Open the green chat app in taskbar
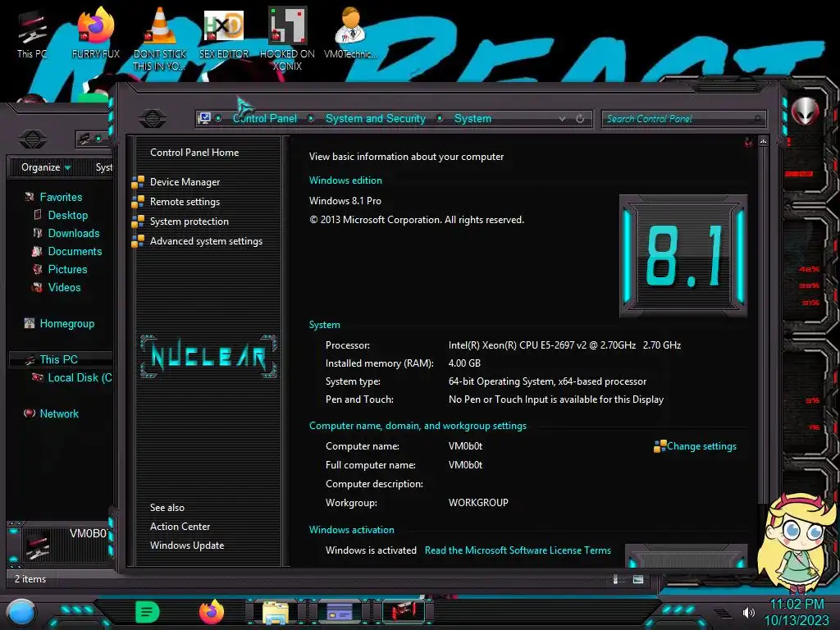The image size is (840, 630). (147, 612)
